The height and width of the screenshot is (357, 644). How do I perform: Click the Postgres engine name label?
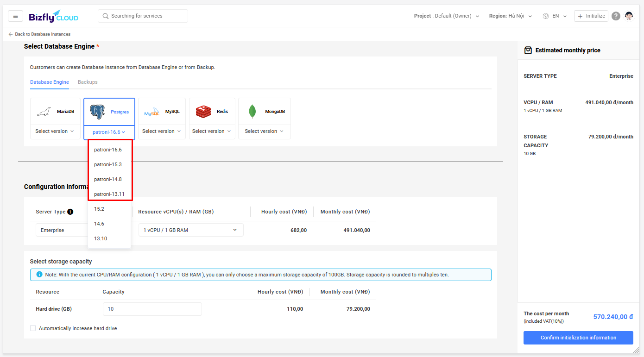click(120, 112)
